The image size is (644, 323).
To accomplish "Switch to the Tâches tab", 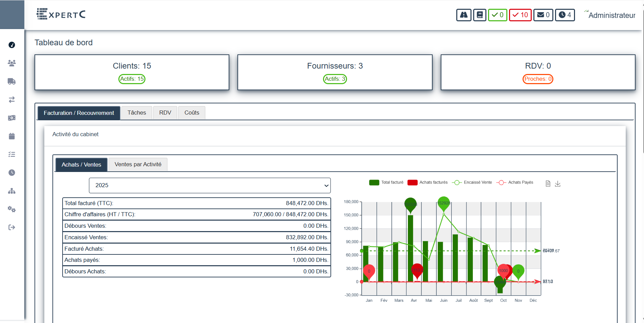I will [137, 113].
